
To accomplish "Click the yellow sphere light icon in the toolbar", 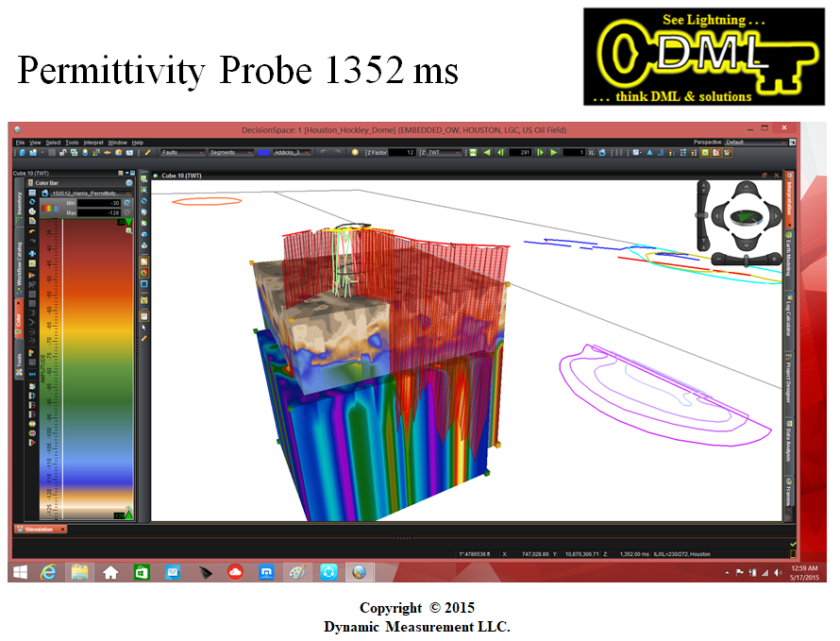I will coord(355,153).
